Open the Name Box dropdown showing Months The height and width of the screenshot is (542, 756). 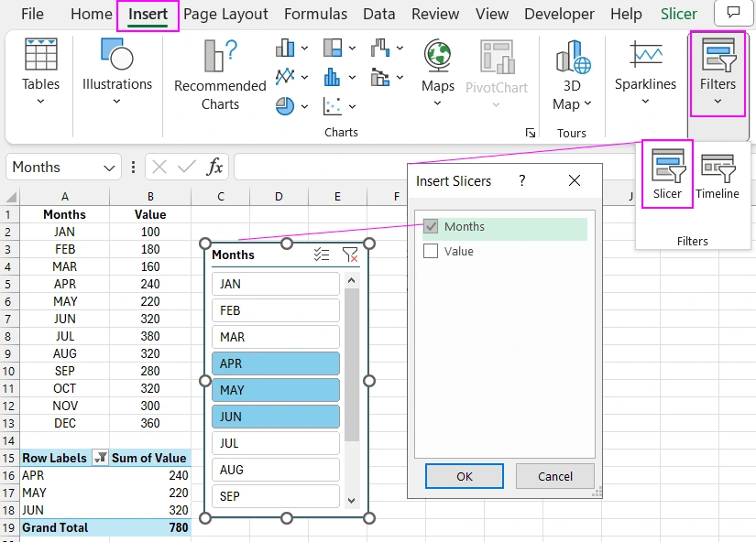click(108, 167)
